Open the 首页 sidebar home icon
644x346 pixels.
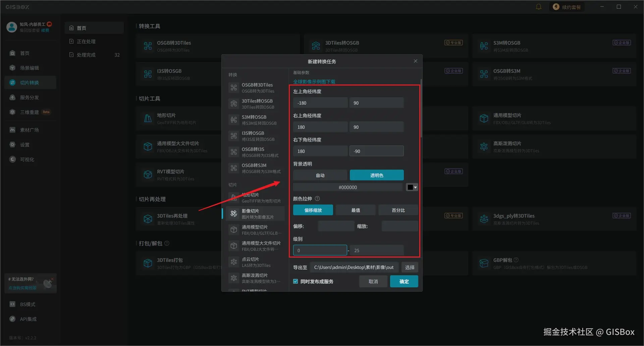[12, 53]
